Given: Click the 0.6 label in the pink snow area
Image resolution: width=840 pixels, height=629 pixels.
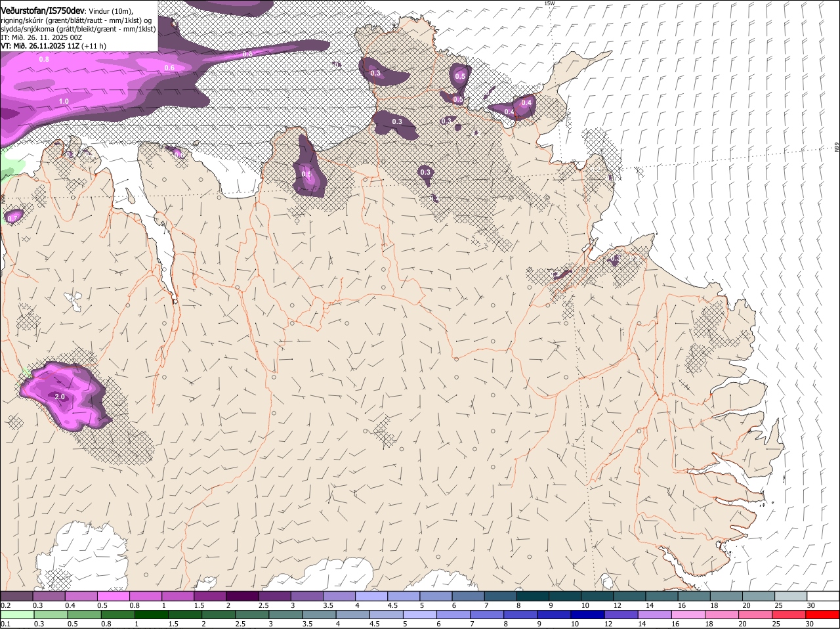Looking at the screenshot, I should click(169, 68).
